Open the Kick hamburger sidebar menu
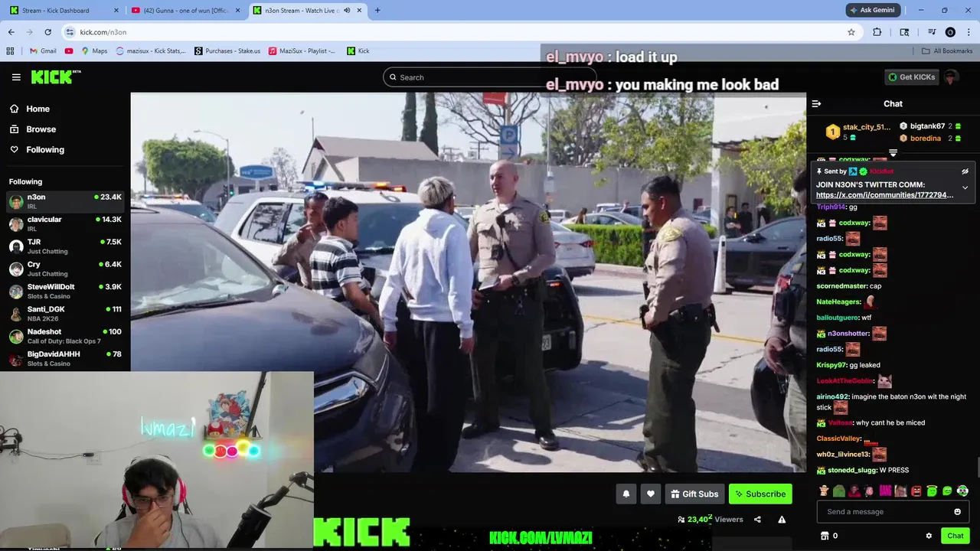 click(16, 77)
